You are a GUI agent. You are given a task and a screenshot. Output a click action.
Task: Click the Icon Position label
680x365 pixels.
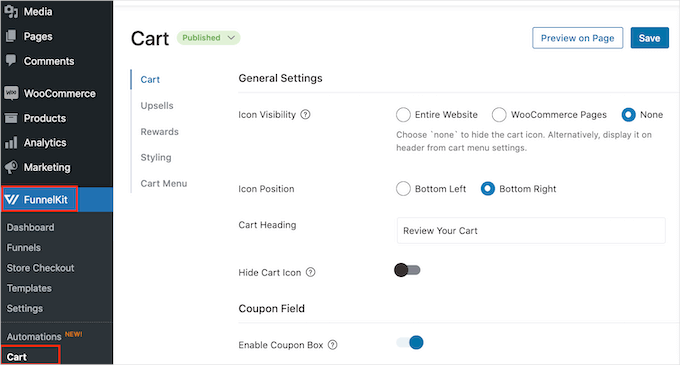266,189
